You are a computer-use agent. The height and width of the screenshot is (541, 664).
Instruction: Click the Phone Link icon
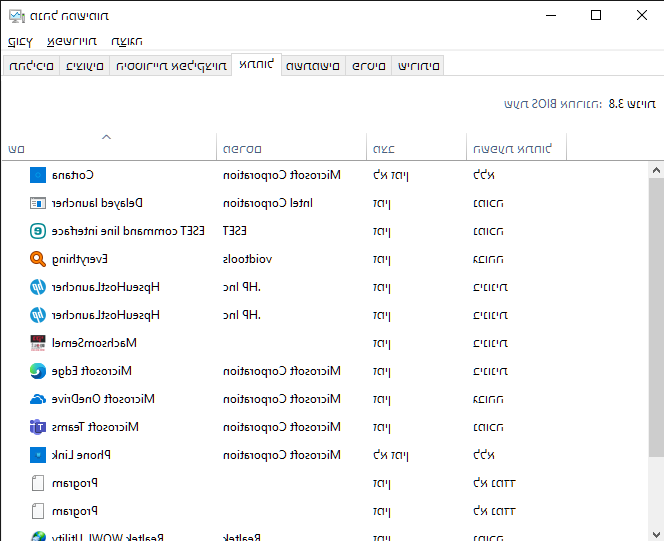(x=38, y=455)
